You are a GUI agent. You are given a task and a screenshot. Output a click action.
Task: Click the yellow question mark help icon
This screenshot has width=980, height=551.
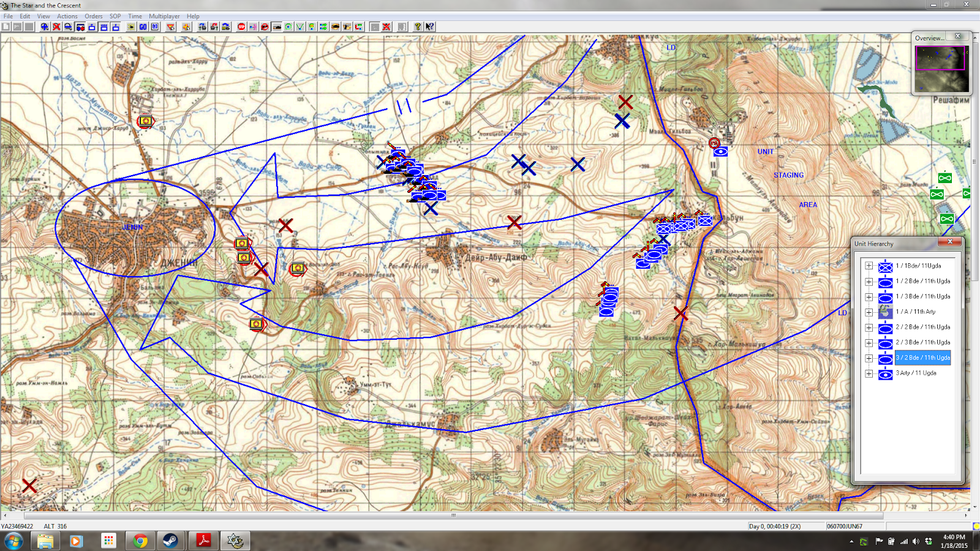pyautogui.click(x=418, y=27)
